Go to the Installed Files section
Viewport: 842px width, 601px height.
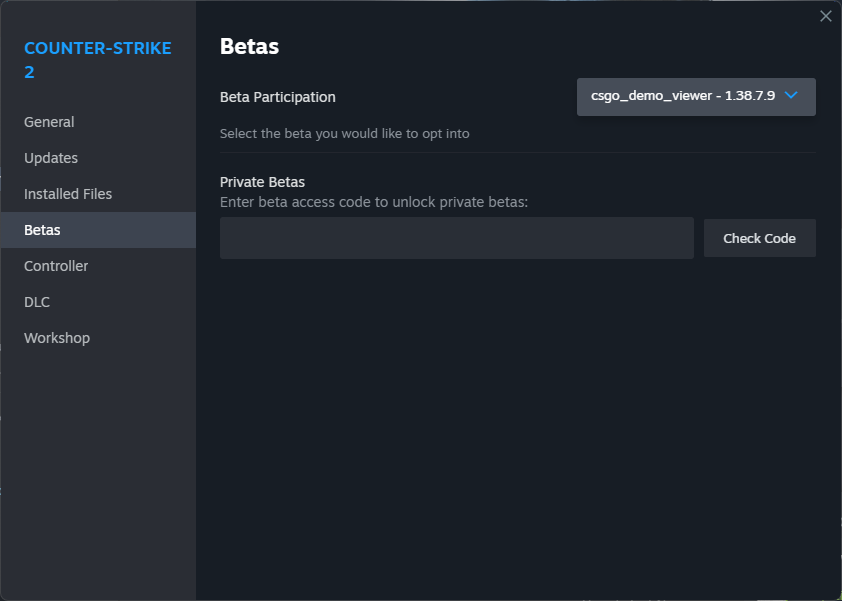pos(68,194)
